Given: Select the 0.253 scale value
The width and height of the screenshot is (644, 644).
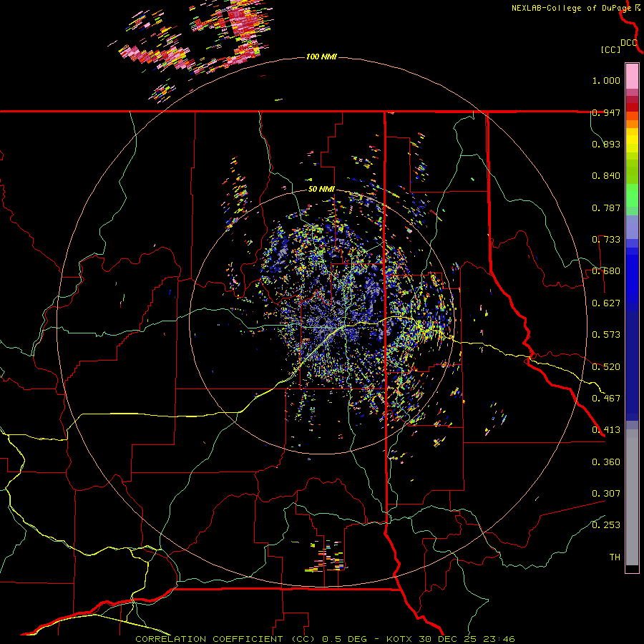Looking at the screenshot, I should click(x=606, y=525).
